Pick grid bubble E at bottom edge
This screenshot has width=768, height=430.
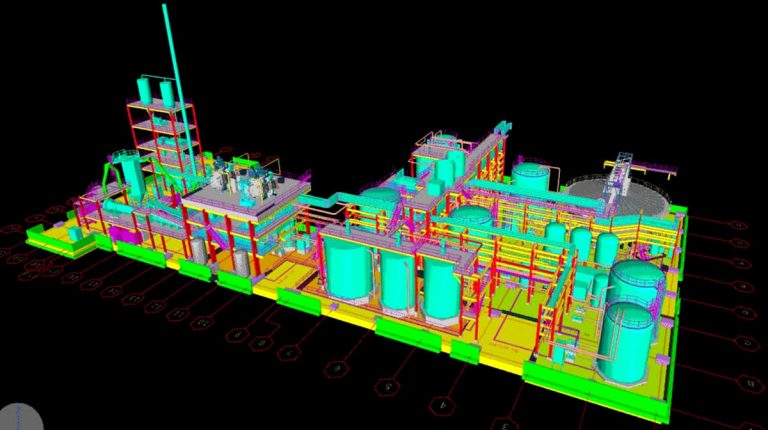503,423
